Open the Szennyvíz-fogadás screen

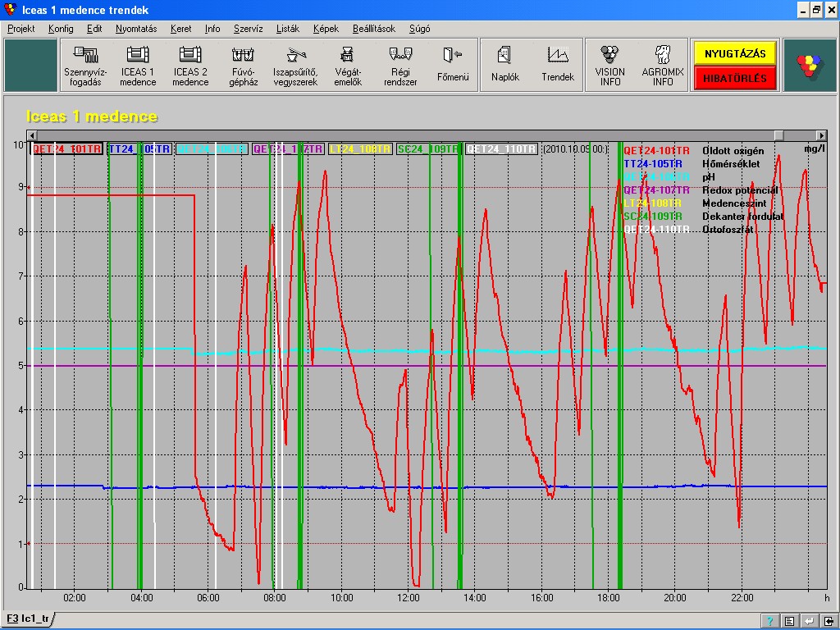pyautogui.click(x=86, y=66)
